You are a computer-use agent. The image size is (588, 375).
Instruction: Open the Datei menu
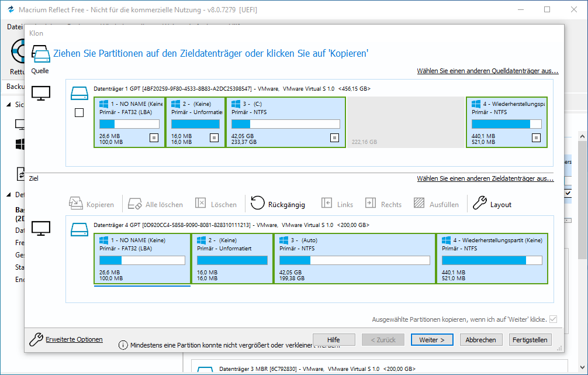pos(14,27)
